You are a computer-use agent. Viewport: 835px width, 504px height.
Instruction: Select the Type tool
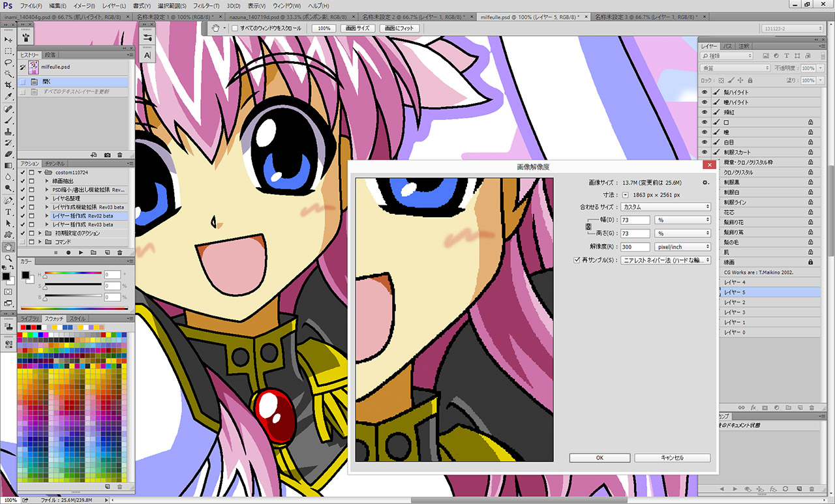[8, 211]
